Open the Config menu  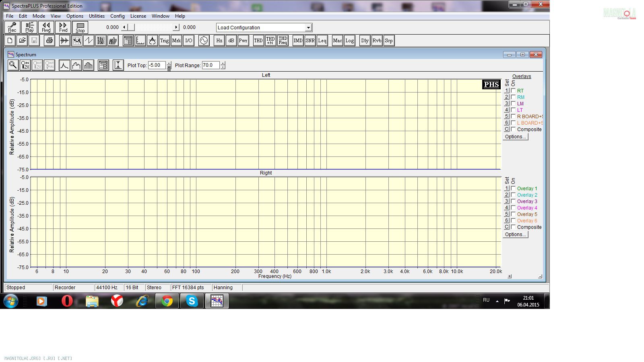(x=118, y=16)
